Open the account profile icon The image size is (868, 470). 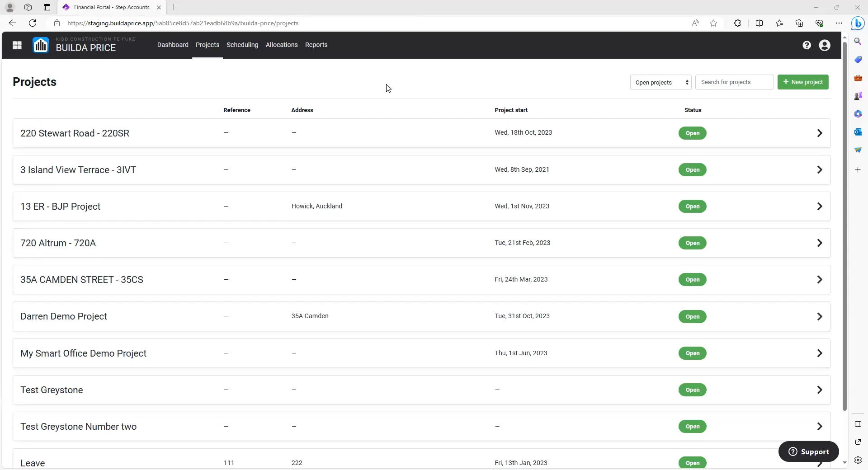[825, 45]
